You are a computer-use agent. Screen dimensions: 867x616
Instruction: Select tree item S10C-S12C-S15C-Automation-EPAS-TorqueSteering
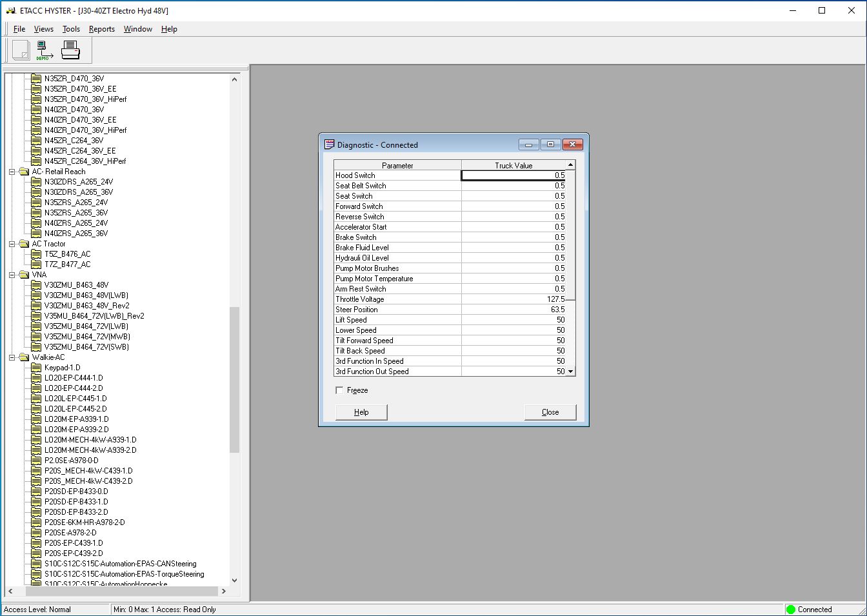pyautogui.click(x=125, y=574)
